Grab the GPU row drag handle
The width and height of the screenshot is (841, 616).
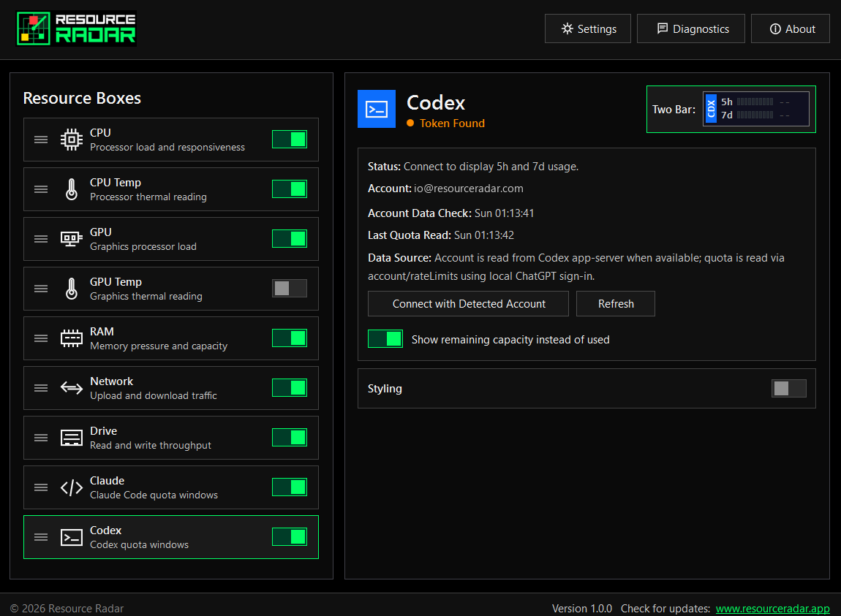click(x=41, y=239)
